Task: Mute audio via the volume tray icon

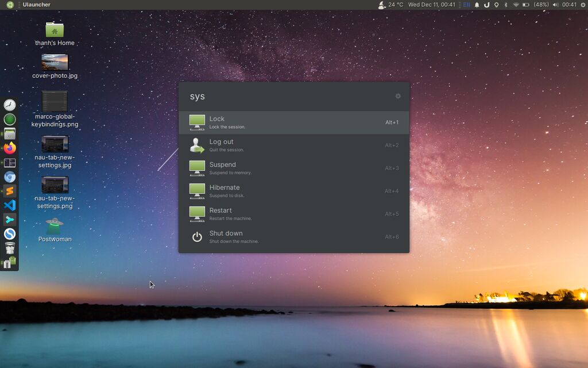Action: [x=556, y=5]
